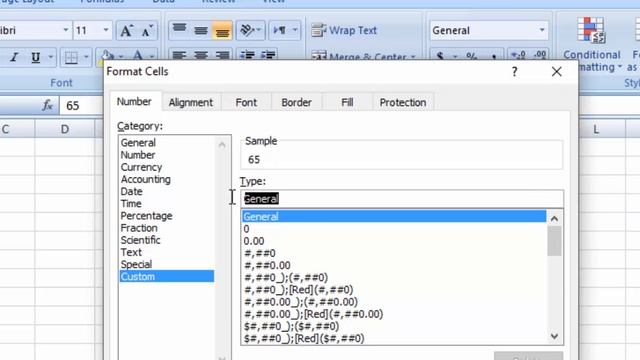Expand the underline style arrow
Viewport: 640px width, 360px height.
51,58
